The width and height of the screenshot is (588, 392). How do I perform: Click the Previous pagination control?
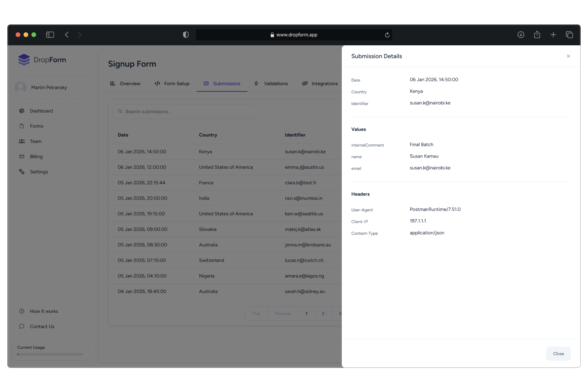tap(283, 313)
